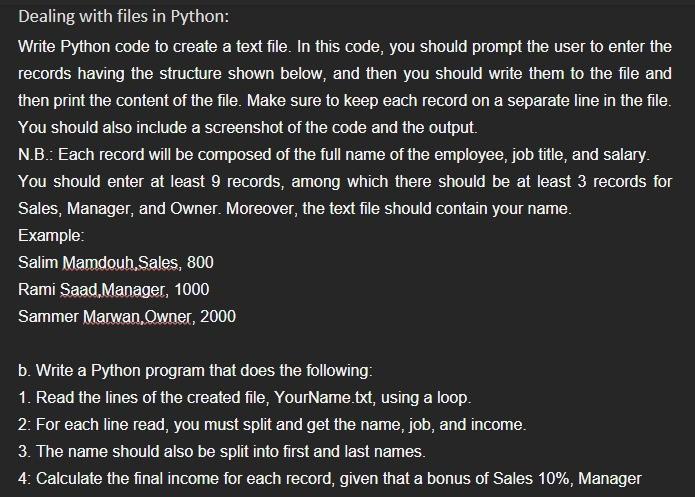Image resolution: width=695 pixels, height=497 pixels.
Task: Place cursor on salary value 1000
Action: point(191,290)
